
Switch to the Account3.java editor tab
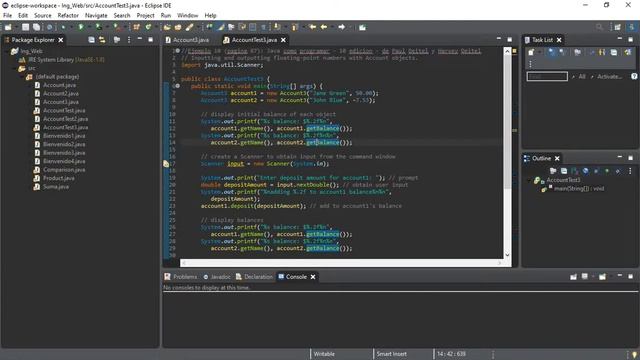(x=187, y=40)
